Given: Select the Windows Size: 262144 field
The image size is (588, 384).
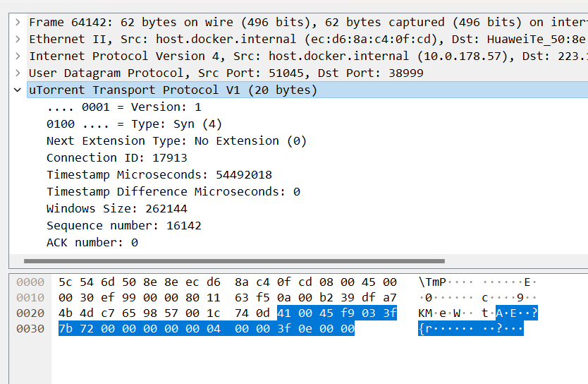Looking at the screenshot, I should pyautogui.click(x=116, y=208).
